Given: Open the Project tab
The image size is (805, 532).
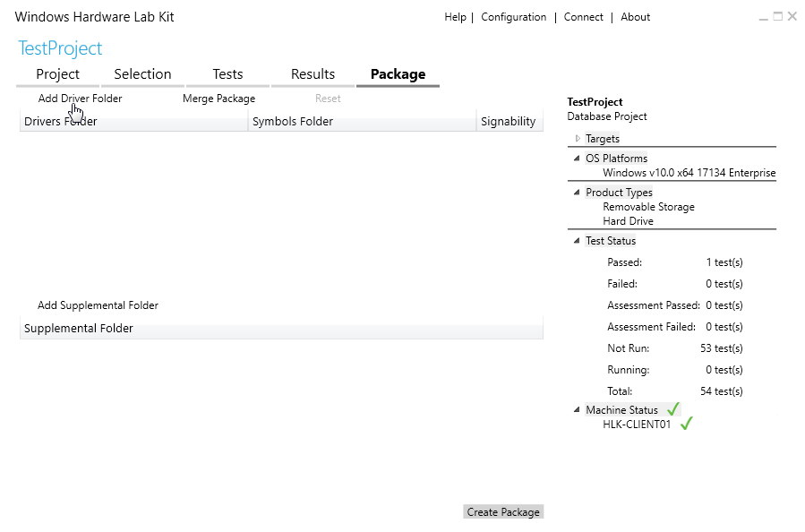Looking at the screenshot, I should pos(57,74).
